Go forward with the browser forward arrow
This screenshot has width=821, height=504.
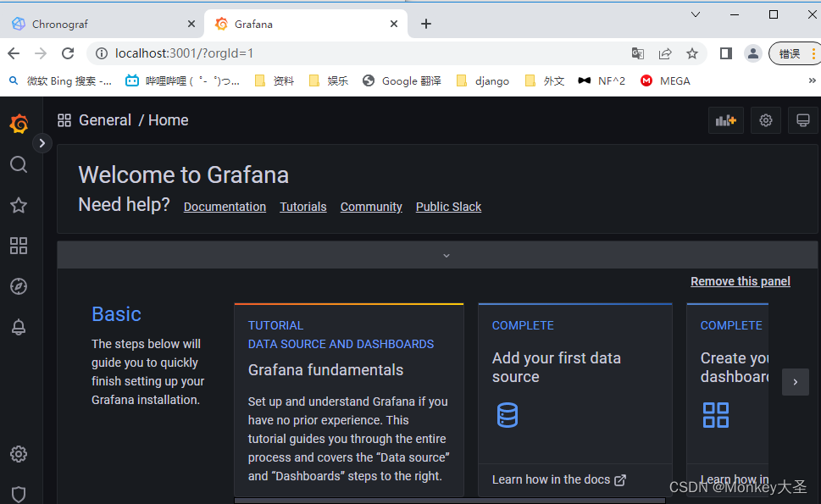41,53
